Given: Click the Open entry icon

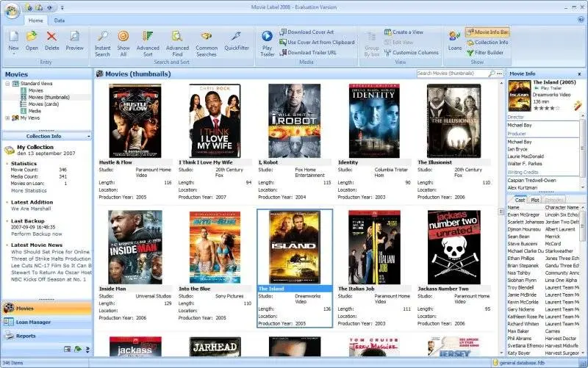Looking at the screenshot, I should tap(32, 37).
